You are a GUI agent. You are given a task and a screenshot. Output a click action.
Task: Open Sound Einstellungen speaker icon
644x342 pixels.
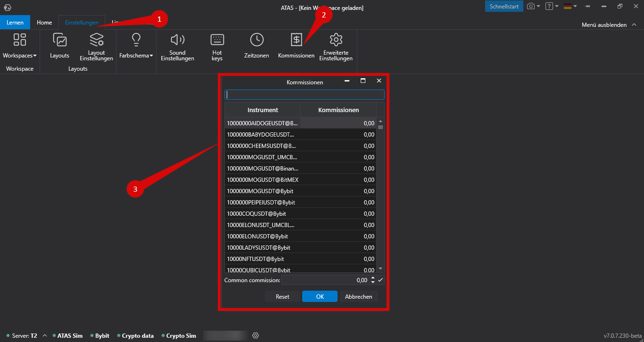click(177, 40)
